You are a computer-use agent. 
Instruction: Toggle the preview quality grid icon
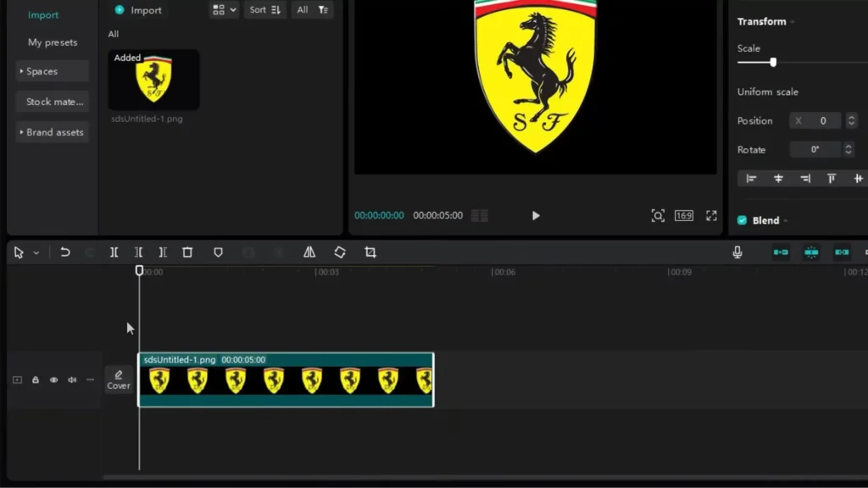[x=480, y=216]
